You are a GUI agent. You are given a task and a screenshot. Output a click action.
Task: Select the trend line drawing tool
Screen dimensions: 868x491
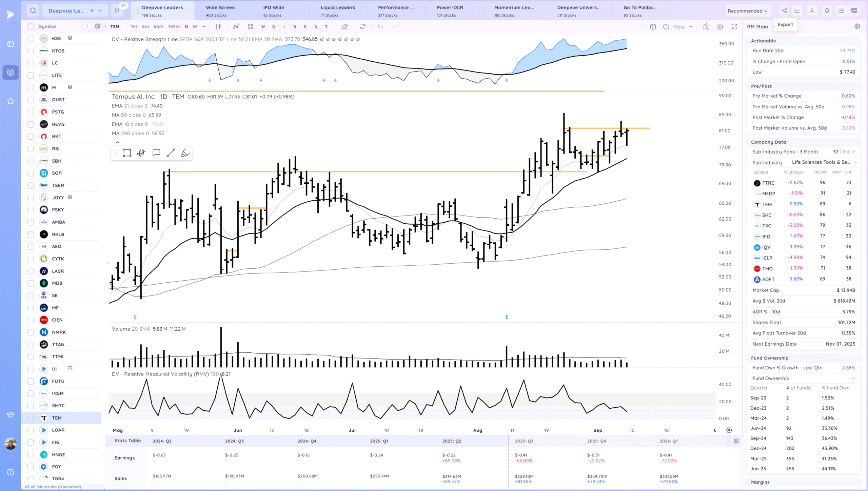[171, 153]
